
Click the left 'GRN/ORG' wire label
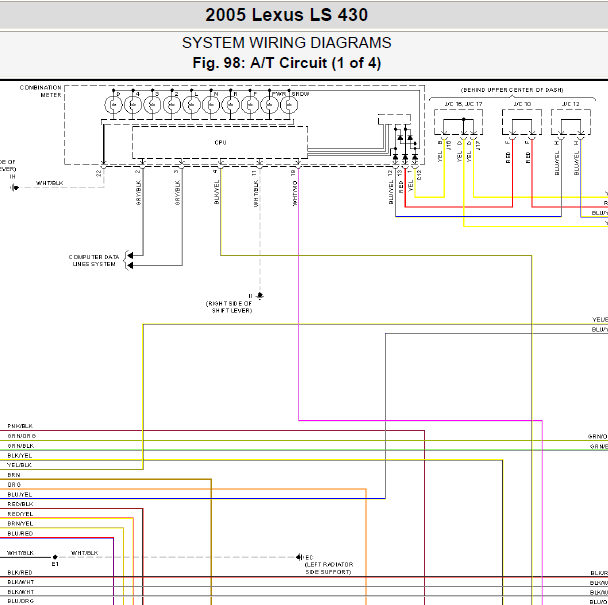click(x=22, y=436)
